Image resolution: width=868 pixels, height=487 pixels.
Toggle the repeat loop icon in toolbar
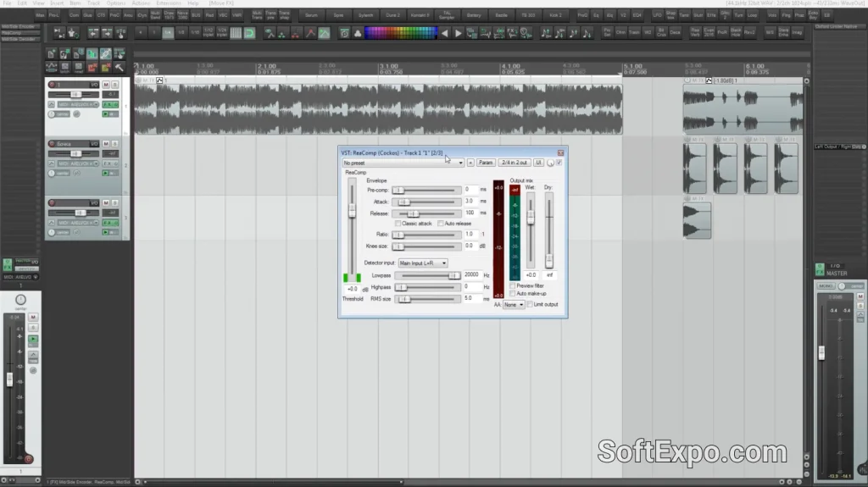click(x=250, y=33)
